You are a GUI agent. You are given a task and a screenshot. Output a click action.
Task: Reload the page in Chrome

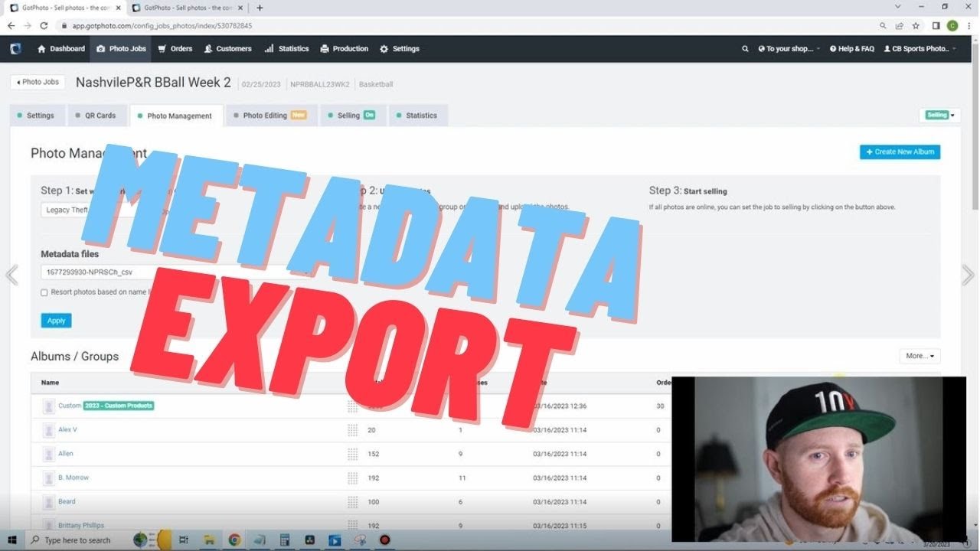(x=44, y=25)
